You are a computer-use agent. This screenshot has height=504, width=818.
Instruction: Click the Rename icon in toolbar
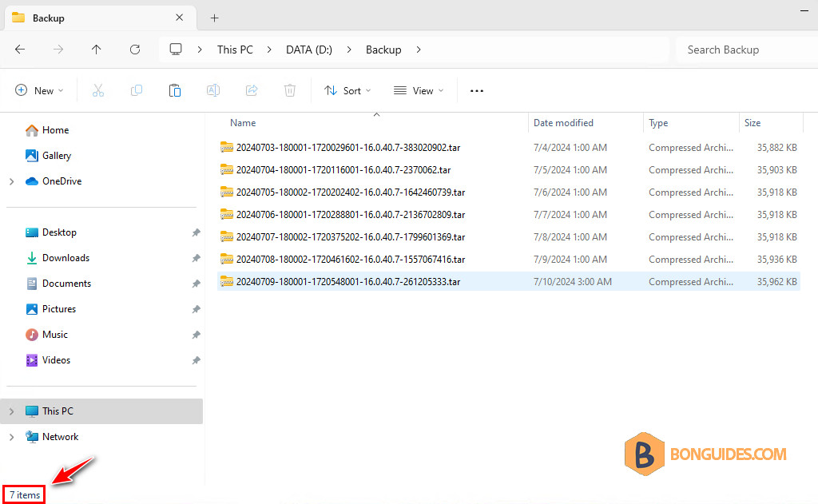point(212,91)
